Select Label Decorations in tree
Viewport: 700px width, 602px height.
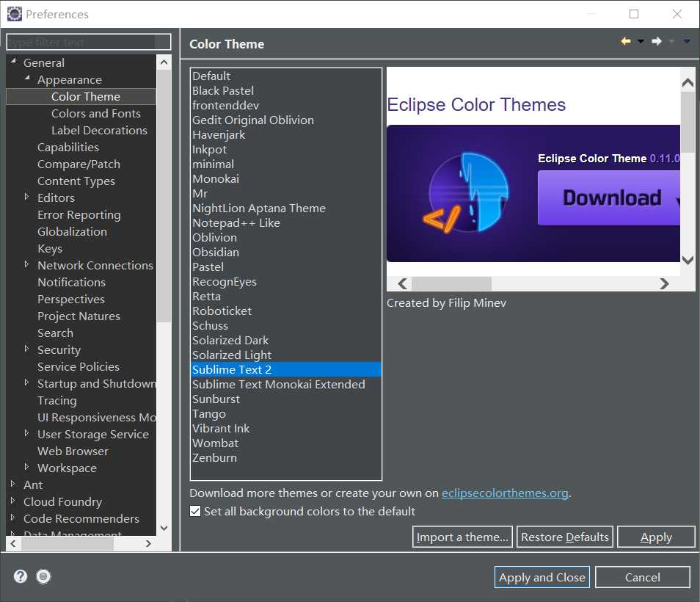pos(99,131)
